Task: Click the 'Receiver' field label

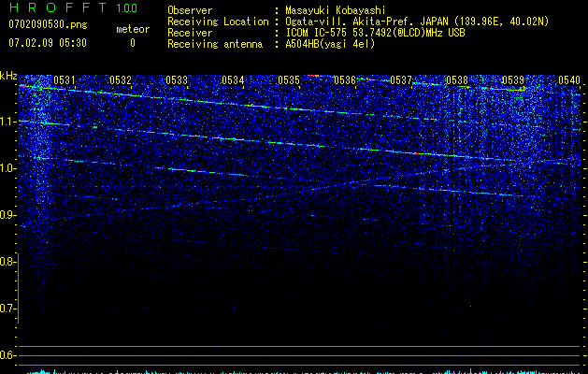Action: (190, 33)
